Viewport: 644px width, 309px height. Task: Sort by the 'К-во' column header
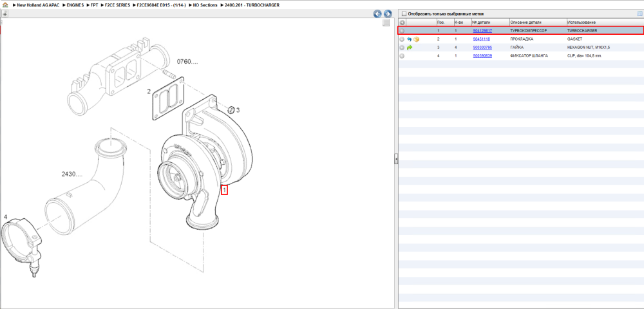(x=462, y=22)
